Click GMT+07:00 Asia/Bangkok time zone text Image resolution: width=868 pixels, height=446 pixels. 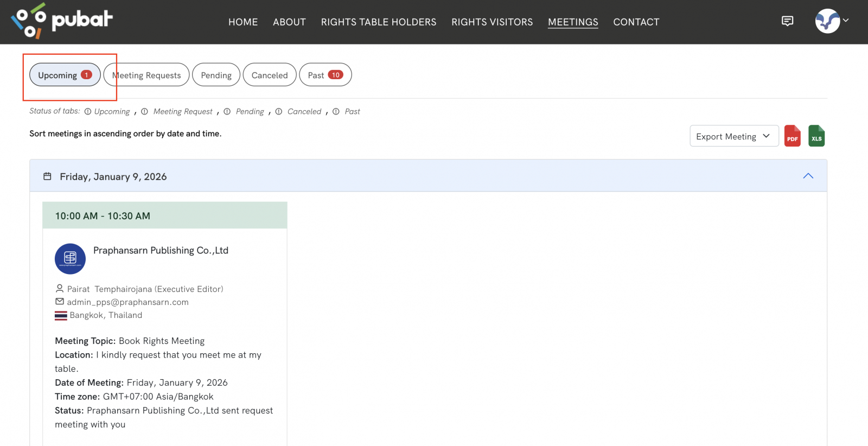pyautogui.click(x=158, y=397)
